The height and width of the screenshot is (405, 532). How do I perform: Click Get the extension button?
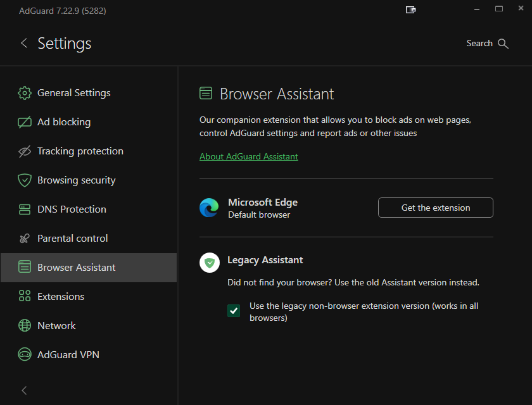pyautogui.click(x=436, y=208)
